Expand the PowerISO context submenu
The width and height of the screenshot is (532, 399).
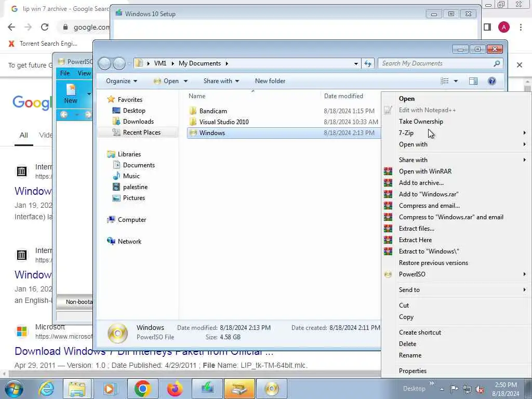(525, 274)
